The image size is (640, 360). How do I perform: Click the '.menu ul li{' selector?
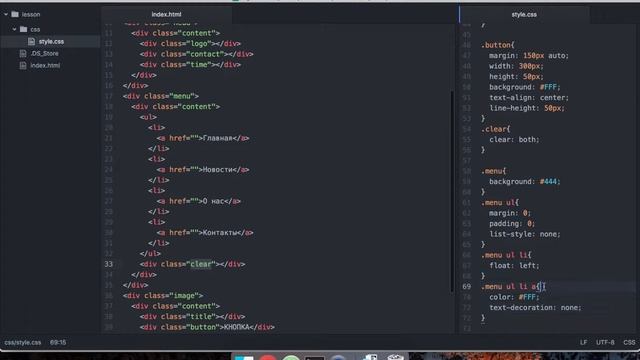coord(507,255)
